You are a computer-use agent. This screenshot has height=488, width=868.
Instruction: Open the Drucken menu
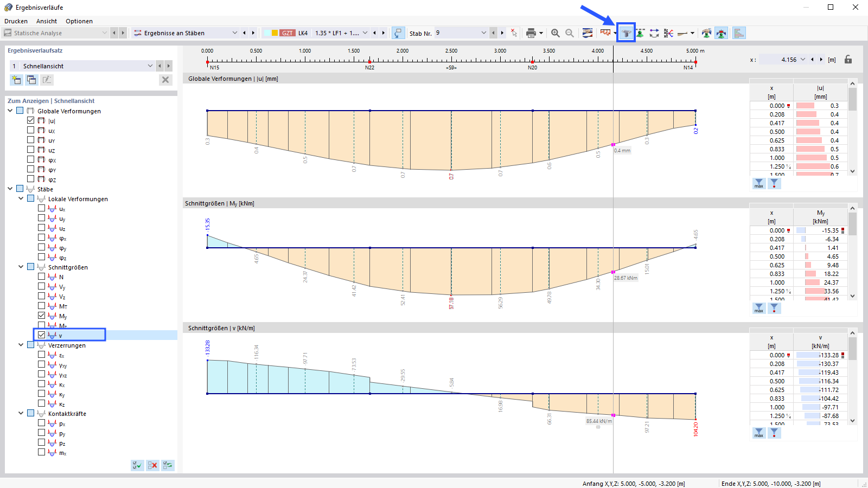coord(16,21)
